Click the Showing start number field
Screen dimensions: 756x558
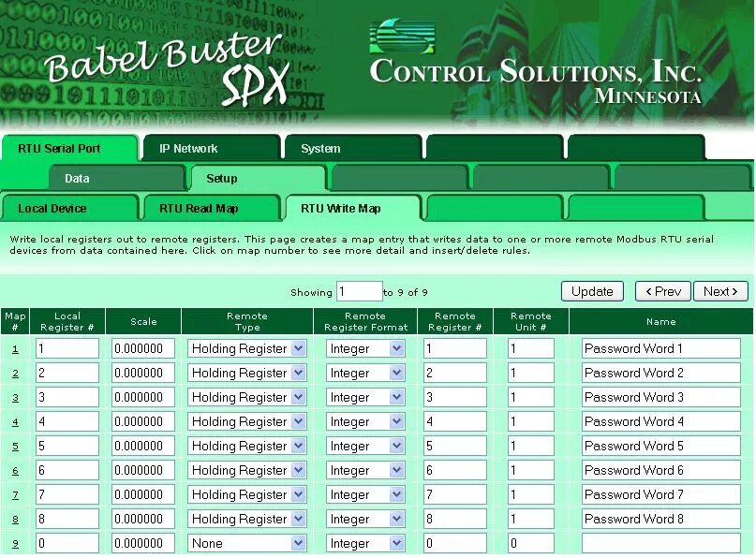359,291
